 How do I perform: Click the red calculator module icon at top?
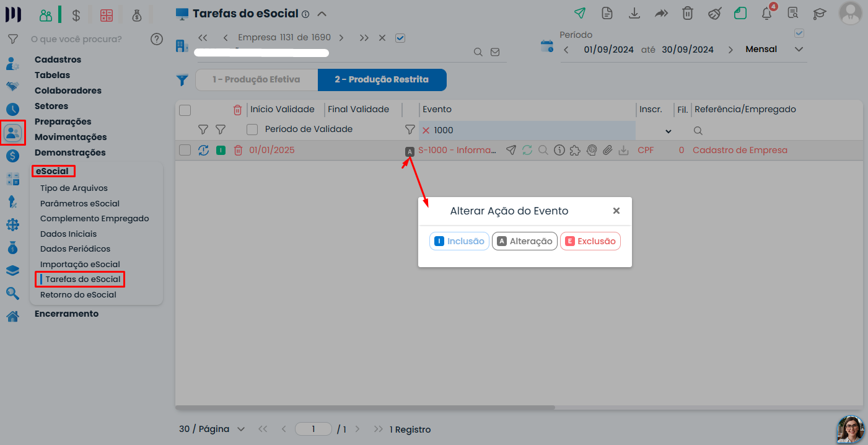(x=106, y=15)
